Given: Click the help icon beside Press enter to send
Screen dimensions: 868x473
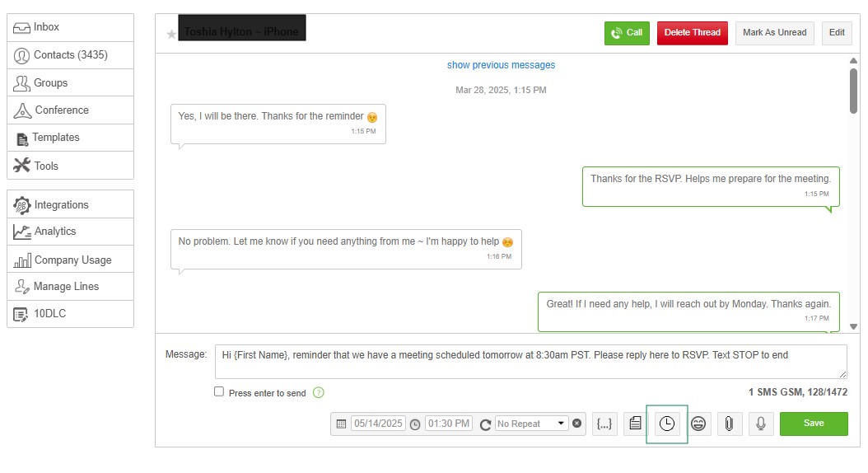Looking at the screenshot, I should point(319,393).
